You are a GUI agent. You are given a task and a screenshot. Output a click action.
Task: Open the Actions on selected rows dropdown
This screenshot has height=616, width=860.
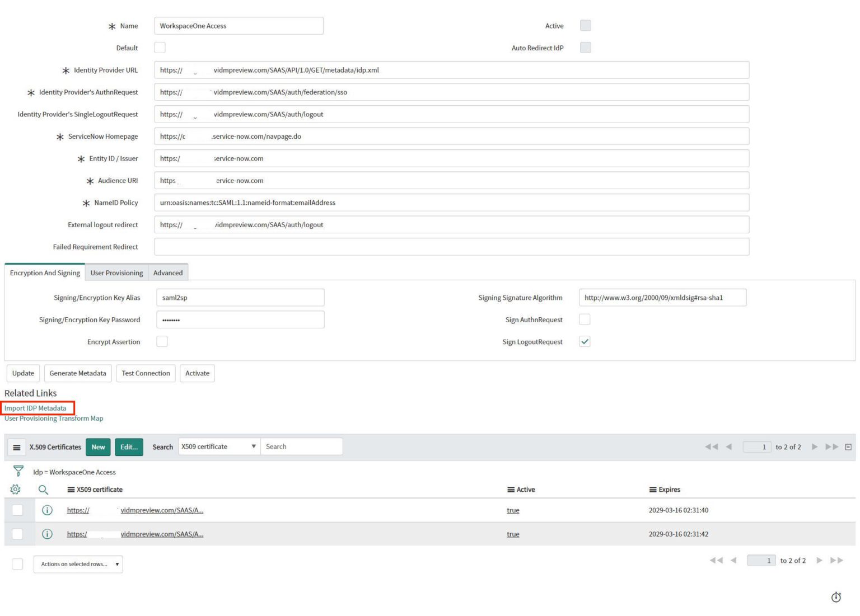[x=77, y=564]
